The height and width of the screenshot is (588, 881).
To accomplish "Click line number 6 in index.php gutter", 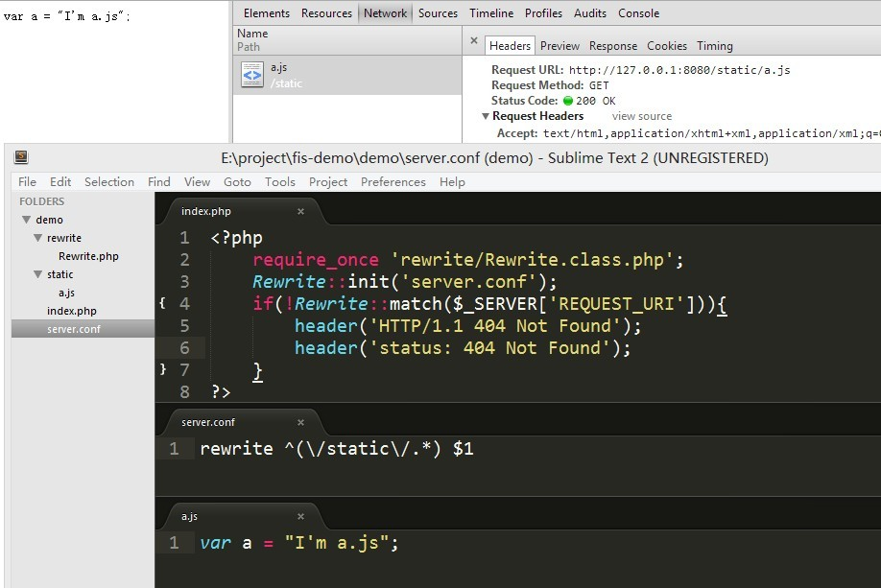I will [184, 347].
